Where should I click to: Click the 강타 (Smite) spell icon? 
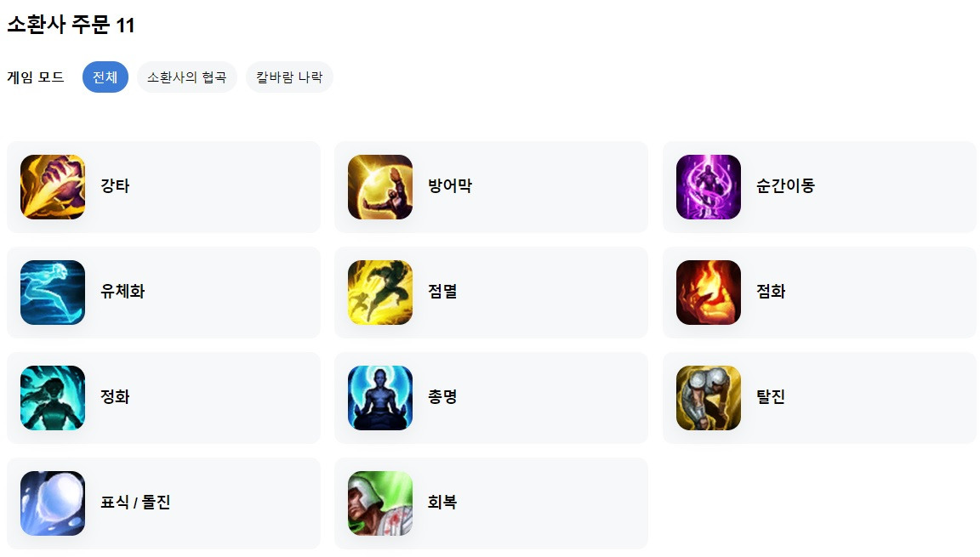53,187
